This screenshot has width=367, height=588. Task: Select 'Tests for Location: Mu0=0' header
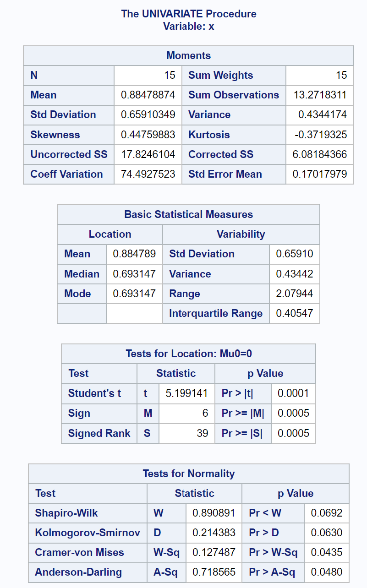189,354
